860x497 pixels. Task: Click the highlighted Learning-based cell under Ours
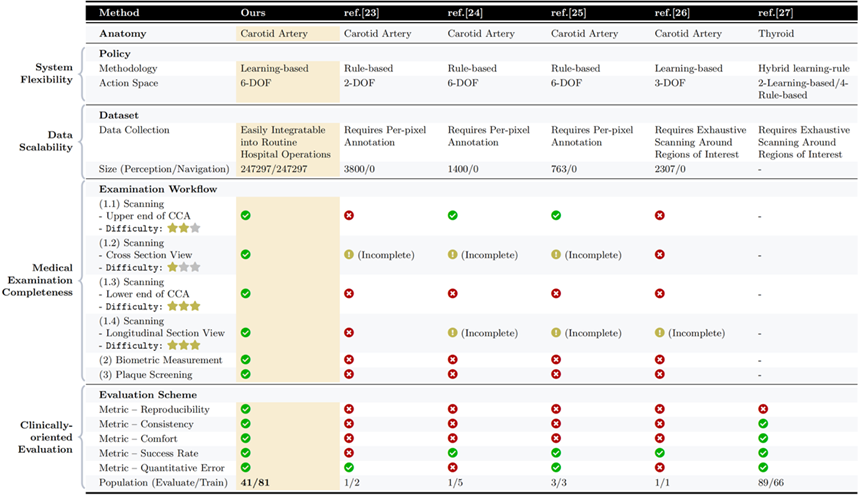coord(274,68)
